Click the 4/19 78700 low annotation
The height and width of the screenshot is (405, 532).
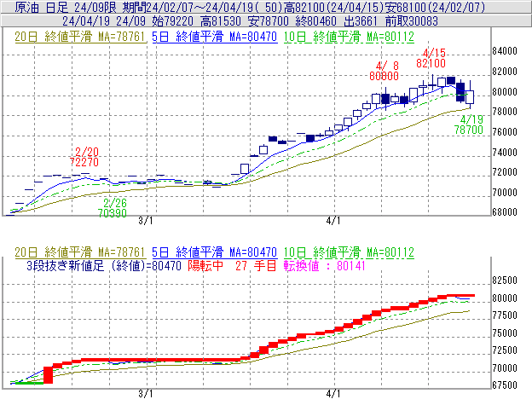coord(469,124)
